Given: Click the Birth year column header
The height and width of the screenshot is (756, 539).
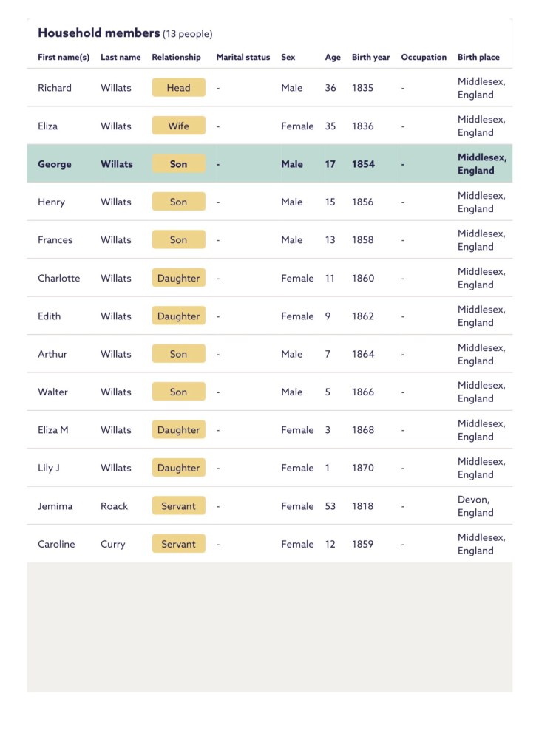Looking at the screenshot, I should 370,58.
